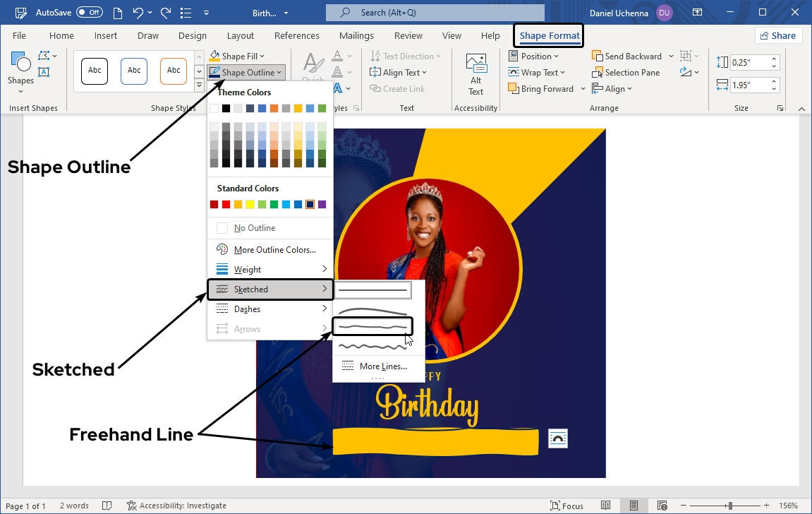Image resolution: width=812 pixels, height=514 pixels.
Task: Open the Dashes menu entry
Action: (x=271, y=309)
